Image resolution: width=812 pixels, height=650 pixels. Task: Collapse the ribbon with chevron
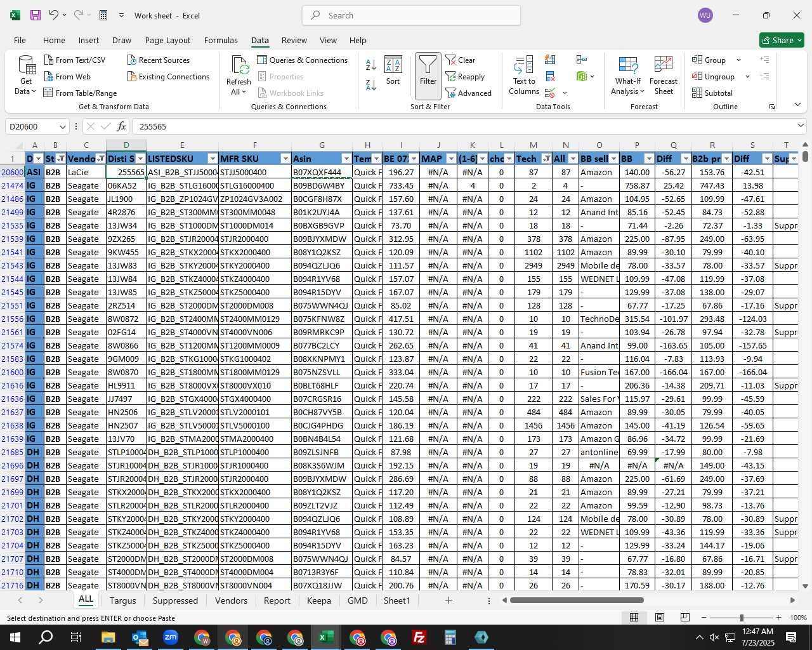tap(797, 104)
